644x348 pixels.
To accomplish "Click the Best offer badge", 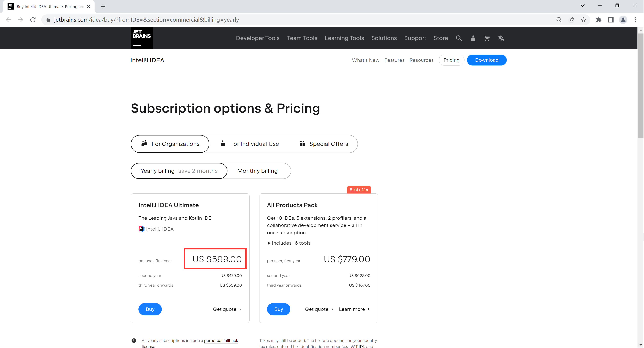I will 359,190.
